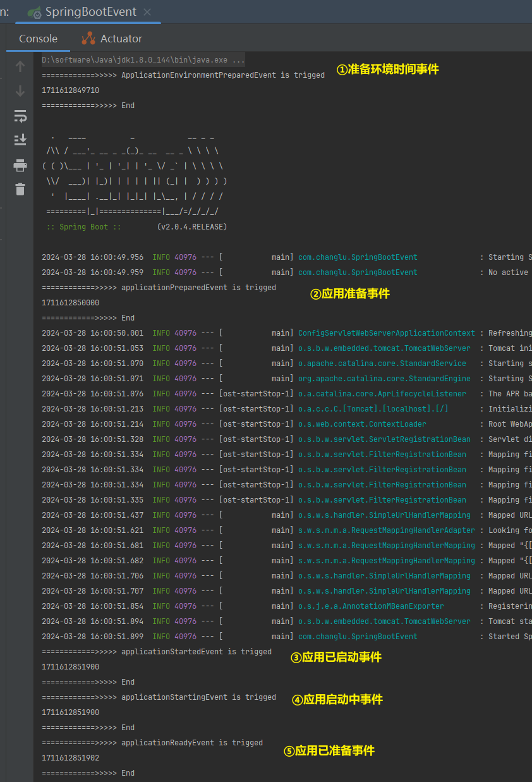532x782 pixels.
Task: Clear all console output with trash icon
Action: click(x=20, y=189)
